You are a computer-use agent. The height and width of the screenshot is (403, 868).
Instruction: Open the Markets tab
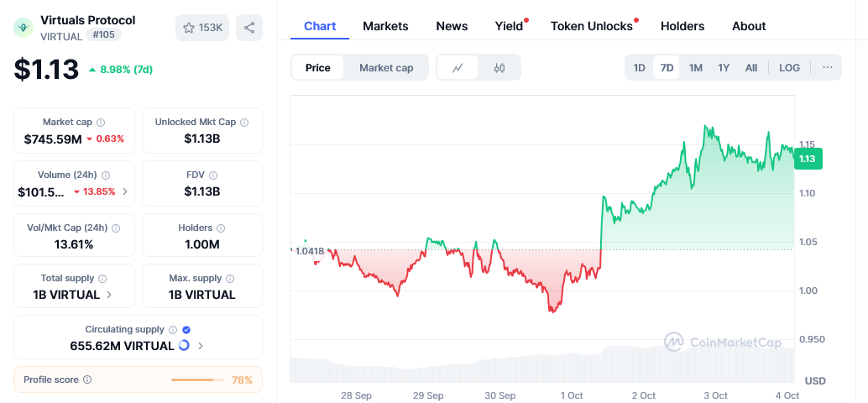pos(385,26)
